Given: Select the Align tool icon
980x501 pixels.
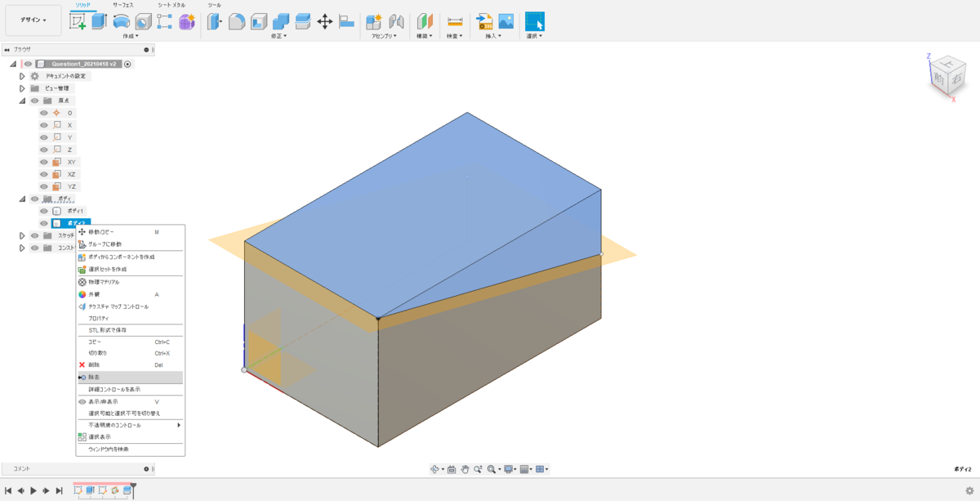Looking at the screenshot, I should click(346, 22).
